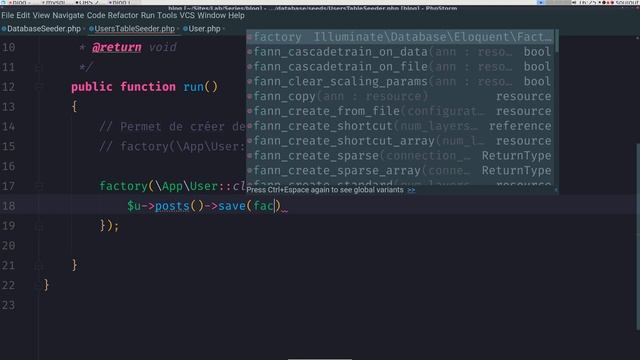
Task: Select fann_create_sparse ReturnType suggestion
Action: 400,156
